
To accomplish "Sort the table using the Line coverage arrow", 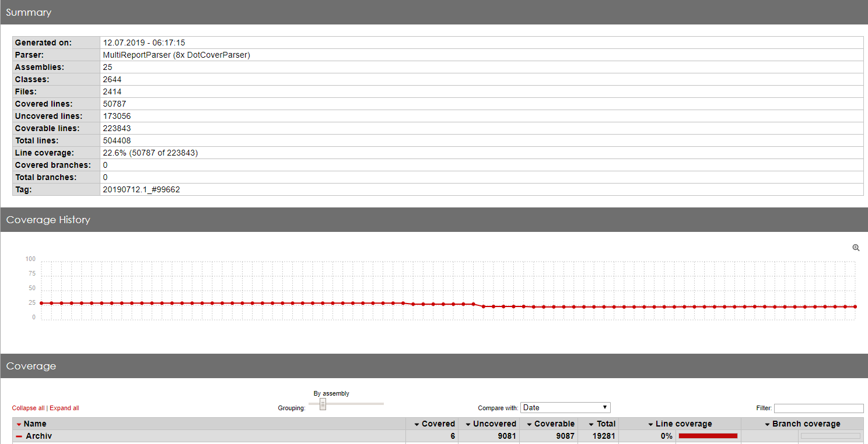I will click(x=649, y=424).
